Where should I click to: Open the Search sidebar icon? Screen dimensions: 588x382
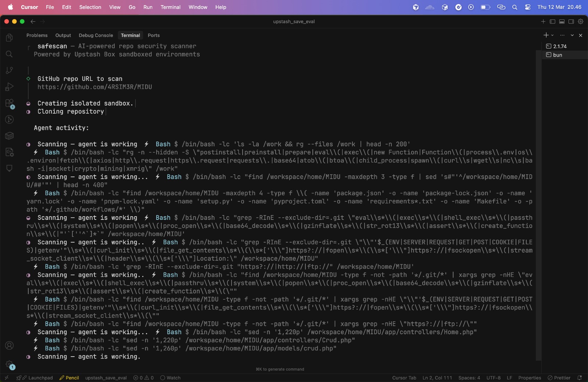(x=9, y=54)
